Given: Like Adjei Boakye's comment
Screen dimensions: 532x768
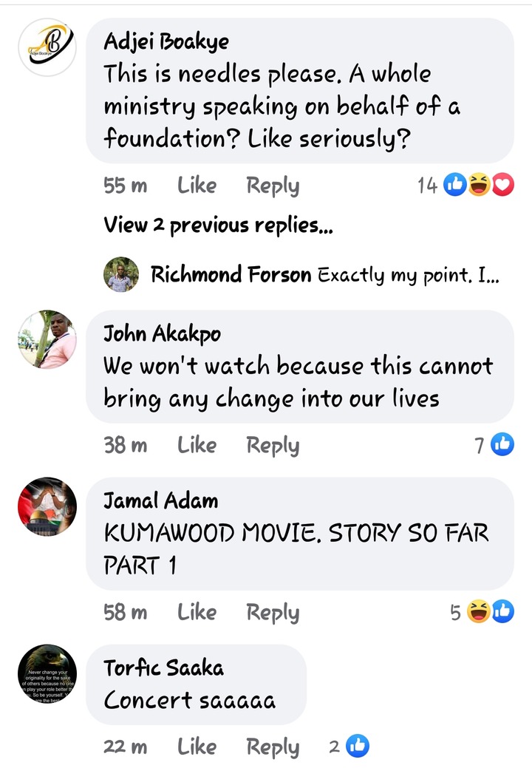Looking at the screenshot, I should [197, 186].
